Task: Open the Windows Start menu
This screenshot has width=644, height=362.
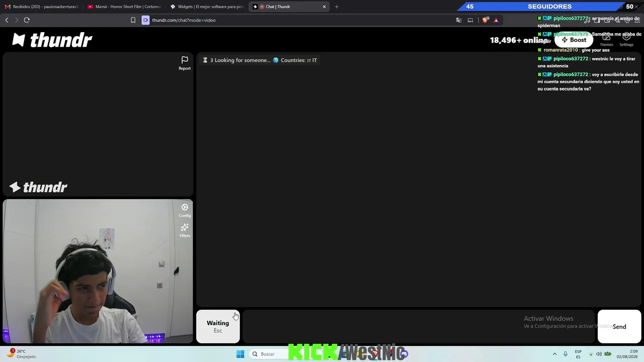Action: (x=240, y=354)
